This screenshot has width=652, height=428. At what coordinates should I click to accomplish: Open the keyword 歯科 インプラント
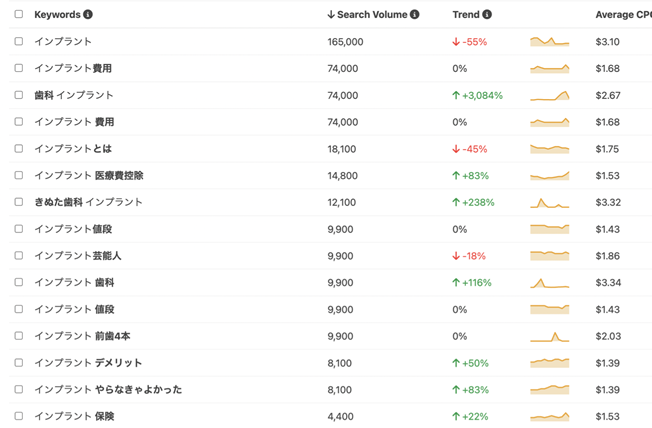click(x=74, y=95)
